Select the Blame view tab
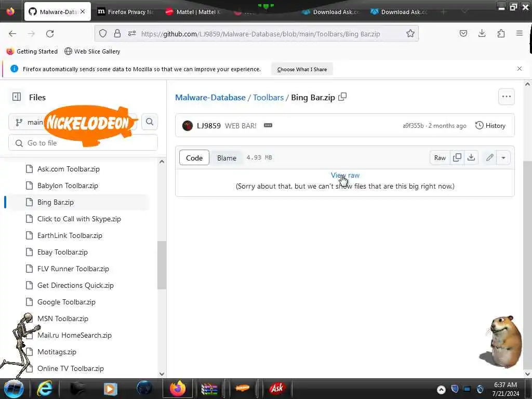Viewport: 532px width, 399px height. click(227, 158)
